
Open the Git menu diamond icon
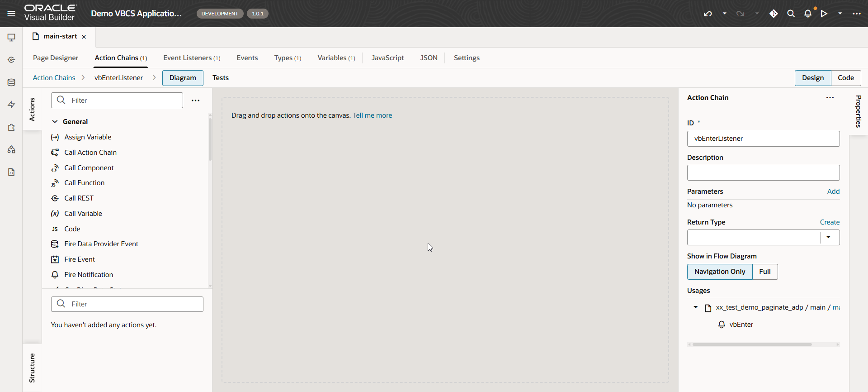(x=774, y=14)
